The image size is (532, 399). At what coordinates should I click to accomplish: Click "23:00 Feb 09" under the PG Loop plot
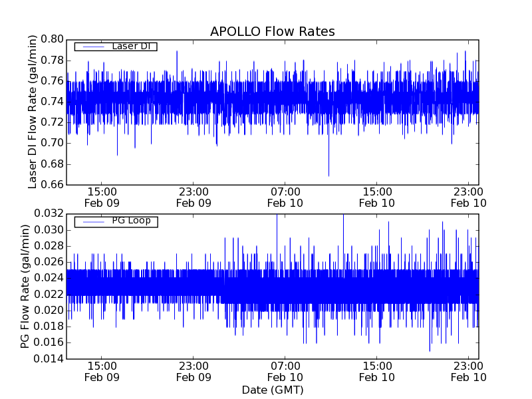click(194, 372)
